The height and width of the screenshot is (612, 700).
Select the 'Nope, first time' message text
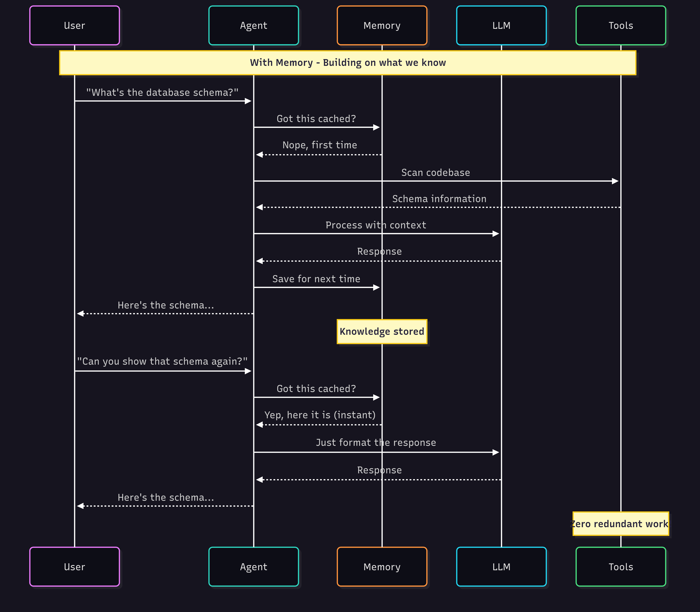tap(320, 145)
